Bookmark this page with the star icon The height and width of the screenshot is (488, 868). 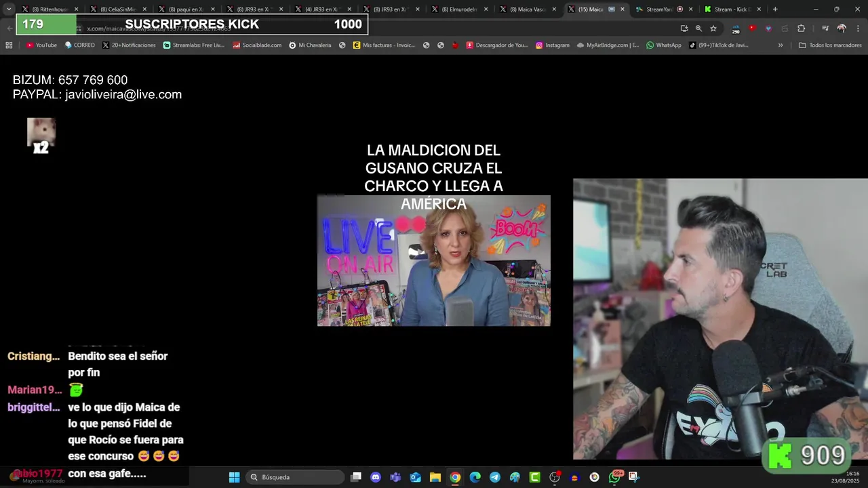pyautogui.click(x=713, y=28)
